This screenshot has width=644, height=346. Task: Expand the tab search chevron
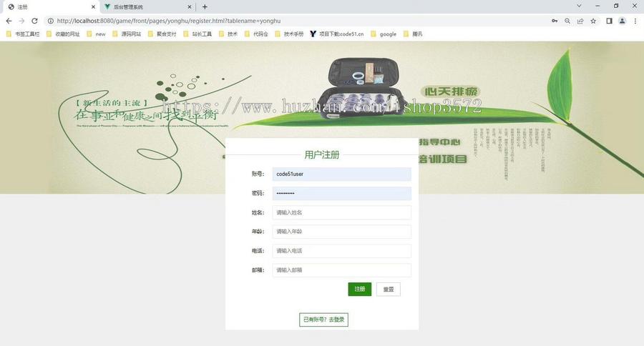click(x=579, y=6)
